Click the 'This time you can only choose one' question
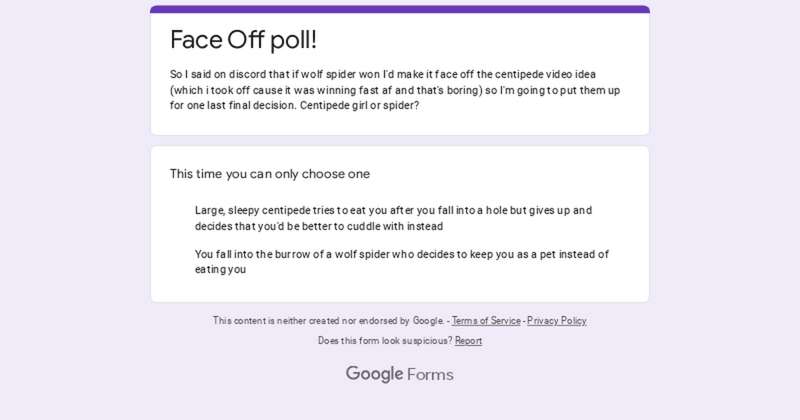The height and width of the screenshot is (420, 800). 269,174
